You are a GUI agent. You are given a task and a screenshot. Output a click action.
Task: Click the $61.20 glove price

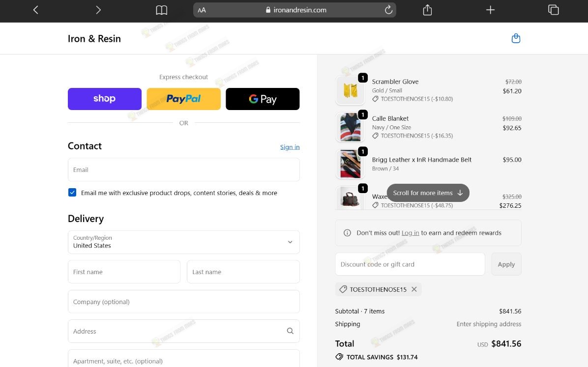pos(512,91)
